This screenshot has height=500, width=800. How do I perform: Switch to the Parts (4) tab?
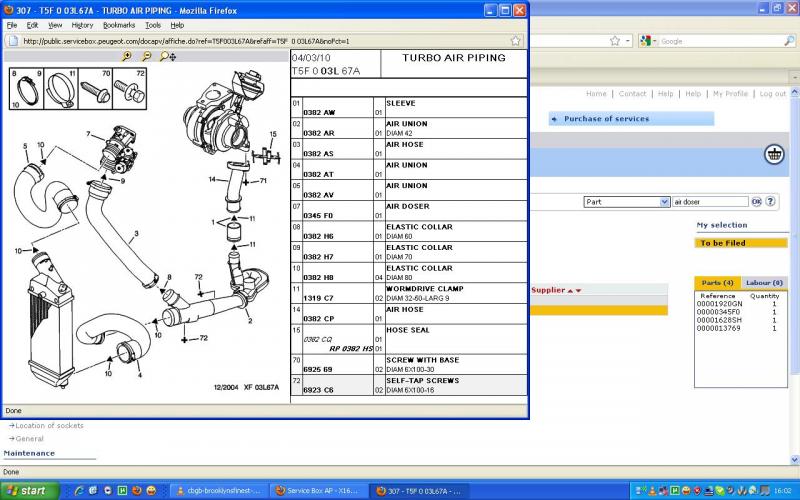click(717, 283)
